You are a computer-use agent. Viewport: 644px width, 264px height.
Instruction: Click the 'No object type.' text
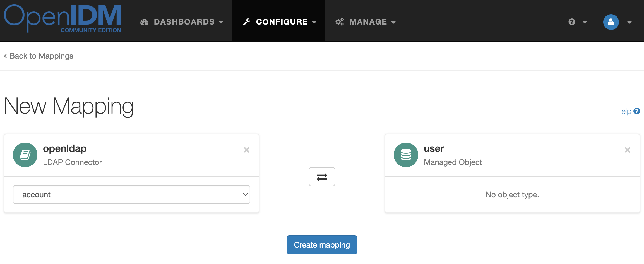(512, 195)
